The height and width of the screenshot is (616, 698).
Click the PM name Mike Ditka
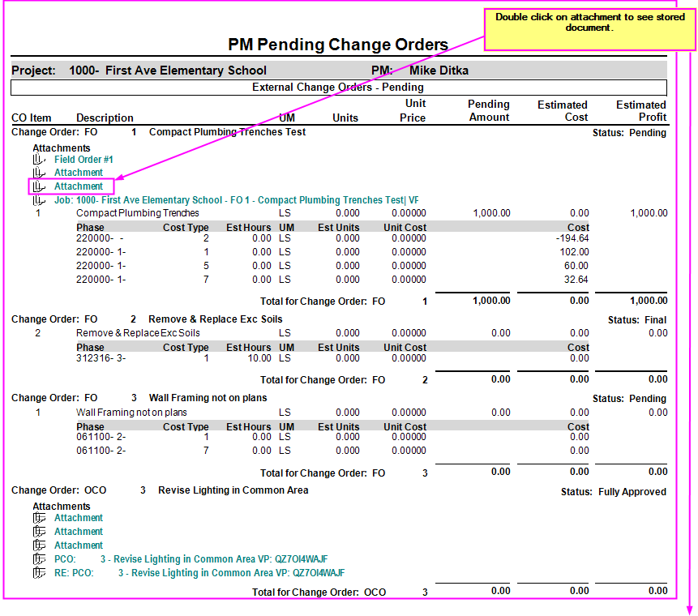coord(439,71)
